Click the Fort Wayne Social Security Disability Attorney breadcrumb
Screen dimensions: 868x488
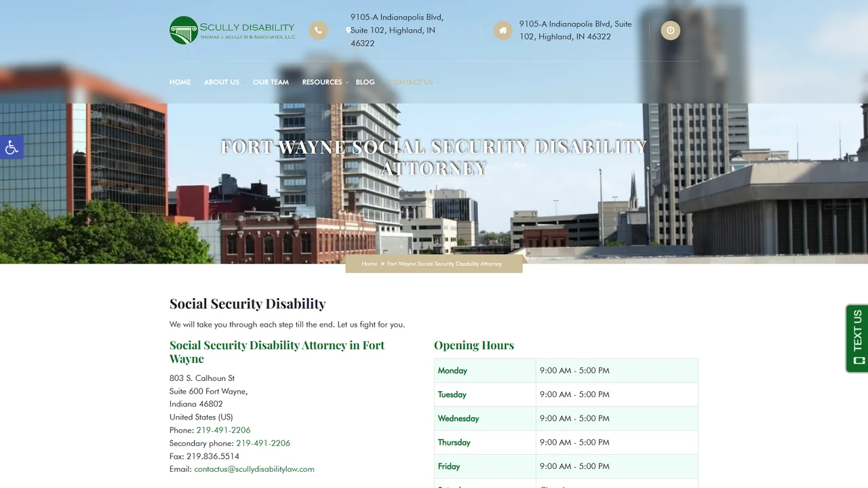(x=444, y=264)
